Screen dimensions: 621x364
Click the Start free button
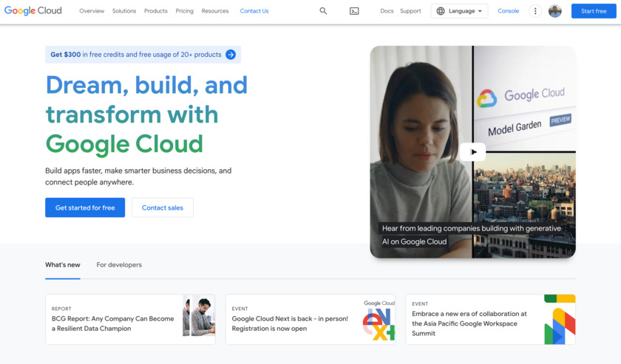pos(594,11)
